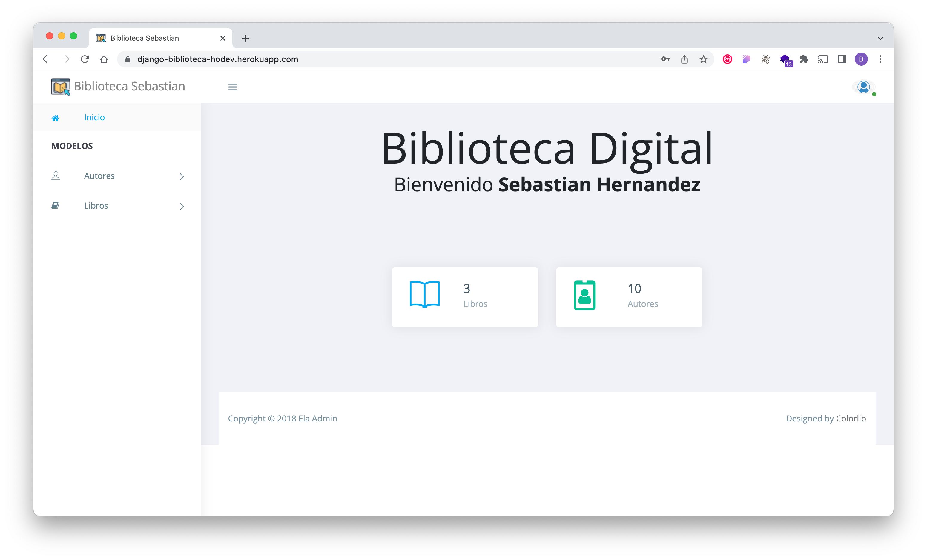Switch to the Biblioteca Sebastian tab
The height and width of the screenshot is (560, 927).
coord(145,38)
